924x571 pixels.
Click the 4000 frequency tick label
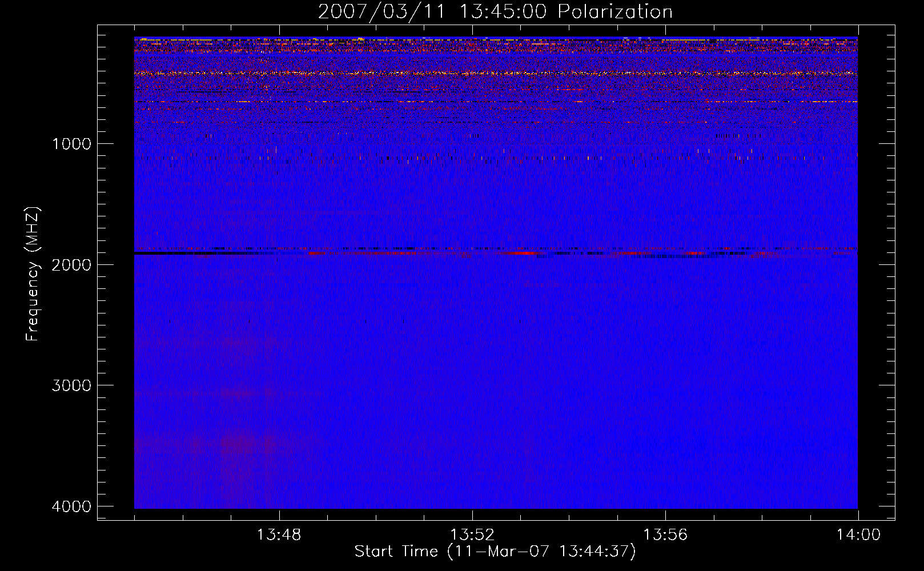tap(71, 506)
